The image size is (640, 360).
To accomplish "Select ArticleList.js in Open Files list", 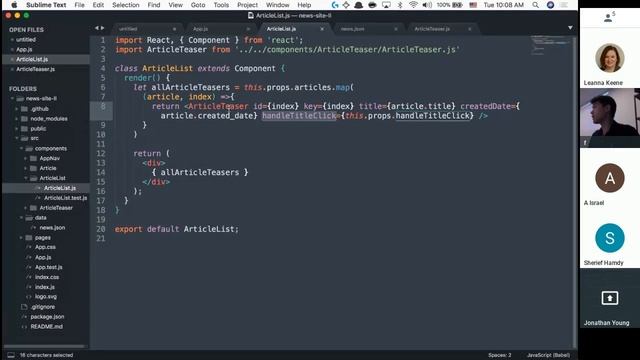I will [32, 59].
